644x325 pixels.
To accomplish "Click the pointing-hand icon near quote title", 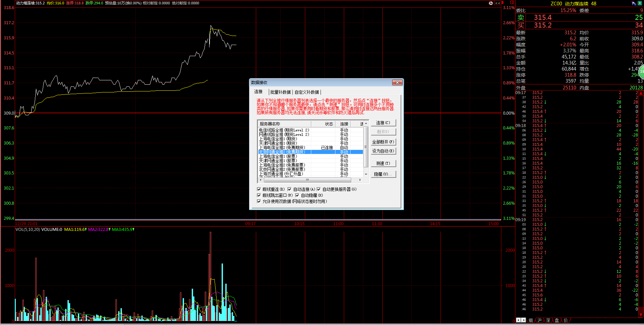I will tap(634, 3).
